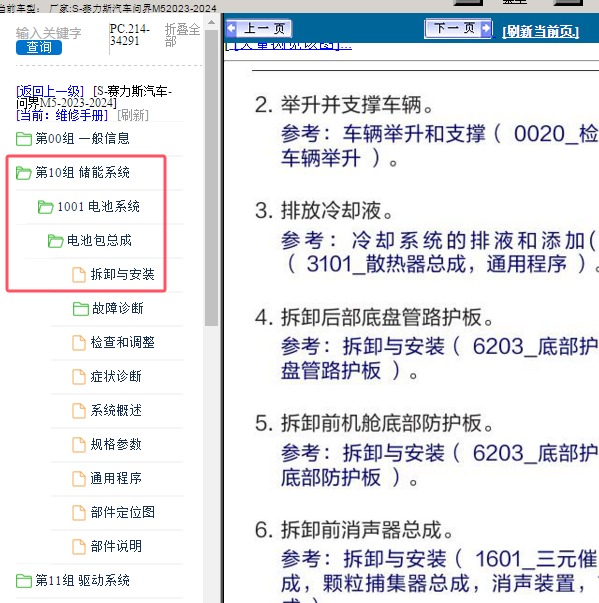Click the partially hidden link below the navigation bar

(288, 46)
